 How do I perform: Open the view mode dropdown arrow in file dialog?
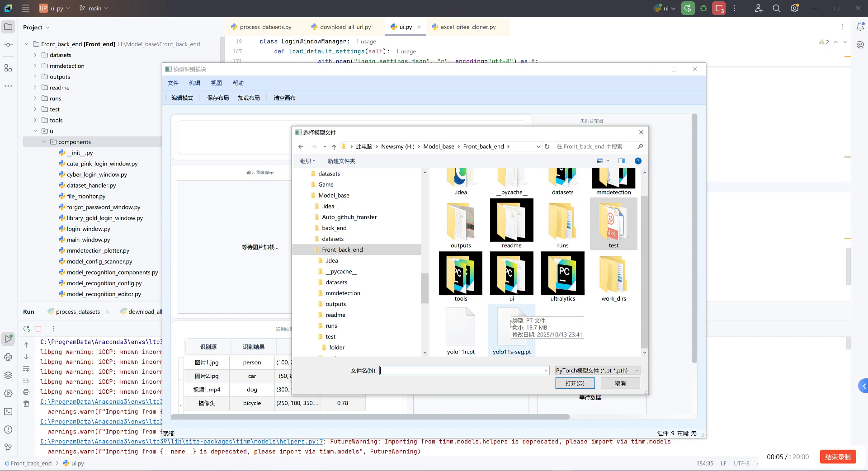(x=608, y=161)
